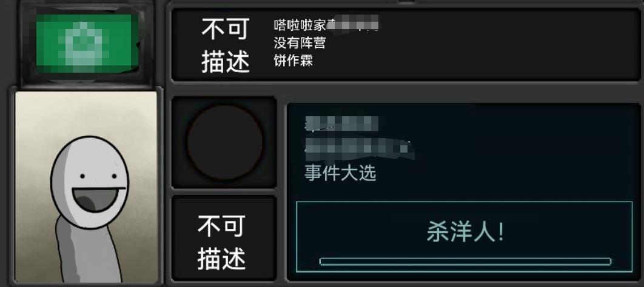644x287 pixels.
Task: Click the blurred end of the 嗒啦啦家 line
Action: (352, 24)
